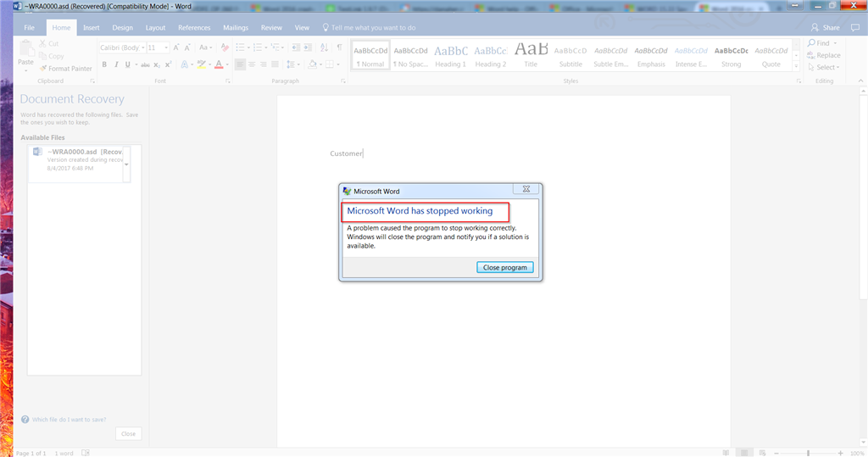Click Replace in Editing group
Image resolution: width=868 pixels, height=457 pixels.
tap(824, 55)
